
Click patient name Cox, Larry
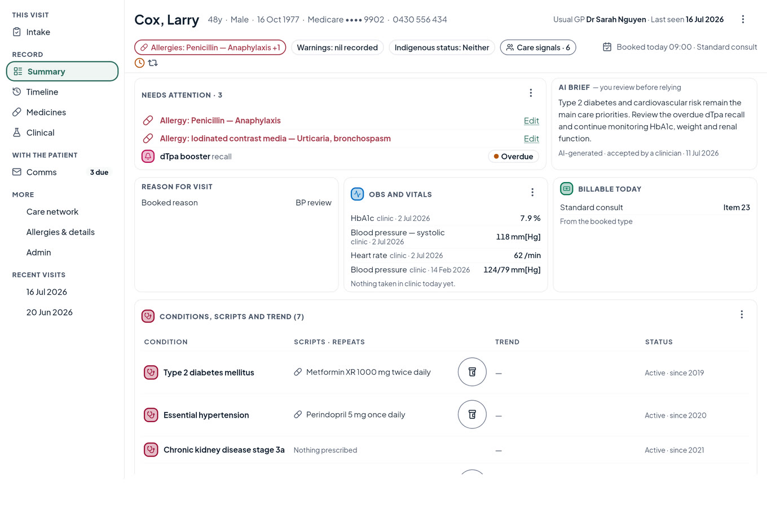pyautogui.click(x=166, y=20)
